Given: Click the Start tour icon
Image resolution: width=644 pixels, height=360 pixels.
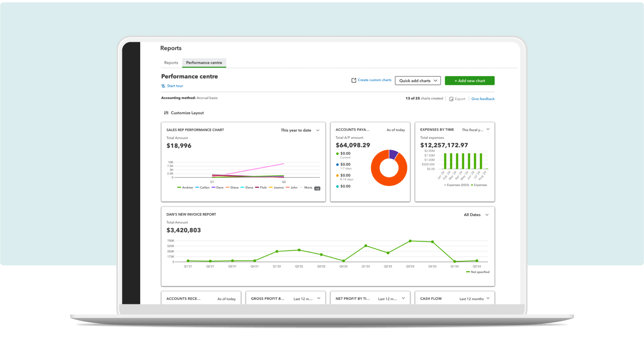Looking at the screenshot, I should (163, 86).
